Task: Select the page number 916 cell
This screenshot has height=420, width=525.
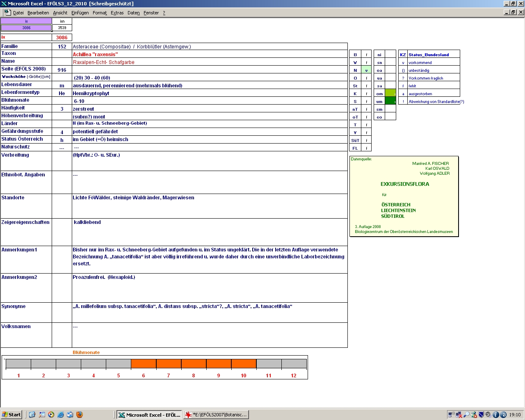Action: click(62, 70)
